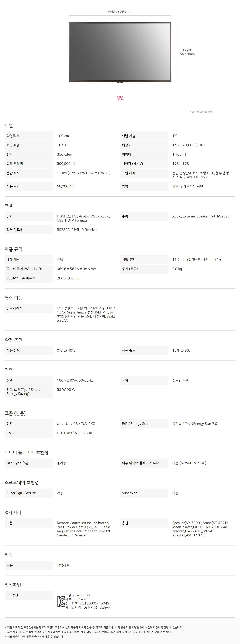
Task: Click the 패널 section heading
Action: pyautogui.click(x=9, y=125)
